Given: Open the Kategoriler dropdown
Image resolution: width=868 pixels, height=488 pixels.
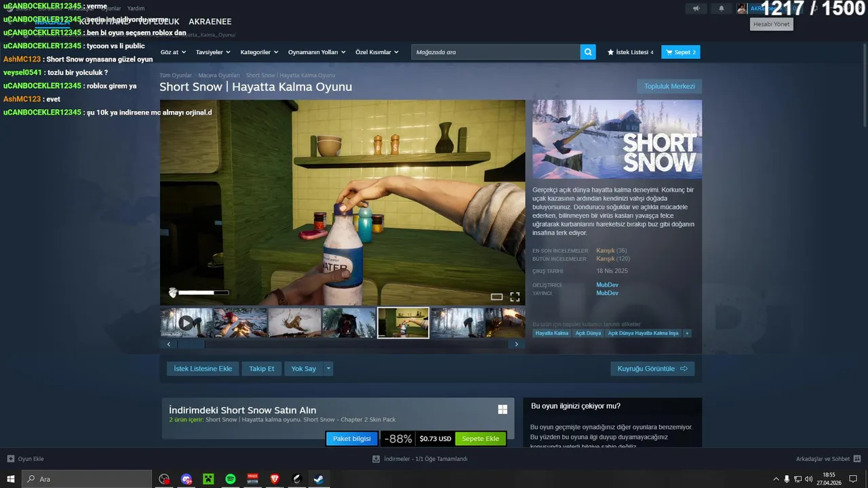Looking at the screenshot, I should tap(259, 52).
